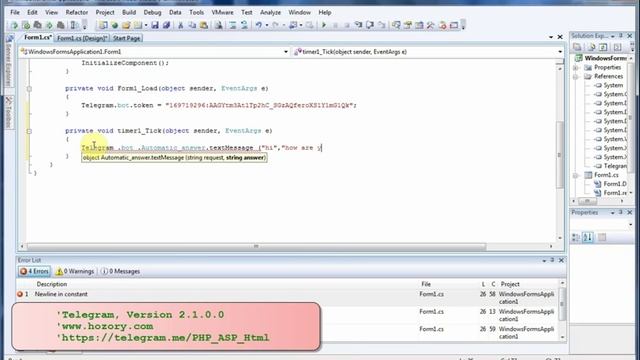Click the Comment out lines icon
640x360 pixels.
233,25
